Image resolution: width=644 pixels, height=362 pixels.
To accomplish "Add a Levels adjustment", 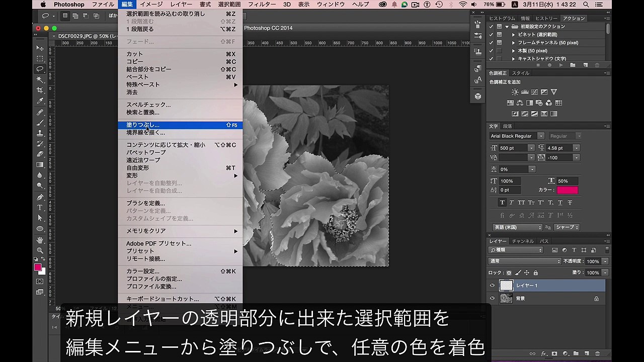I will [525, 92].
